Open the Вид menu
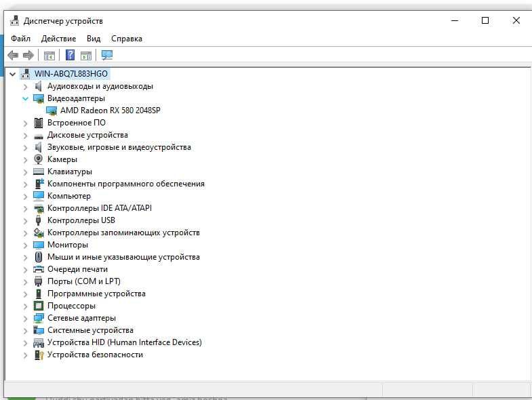The height and width of the screenshot is (400, 532). tap(94, 39)
